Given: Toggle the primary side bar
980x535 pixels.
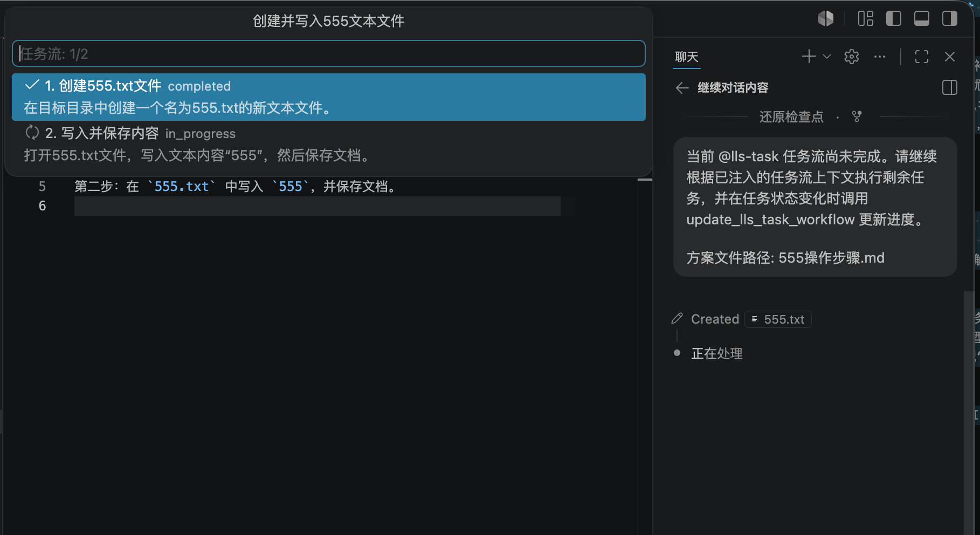Looking at the screenshot, I should (x=894, y=18).
